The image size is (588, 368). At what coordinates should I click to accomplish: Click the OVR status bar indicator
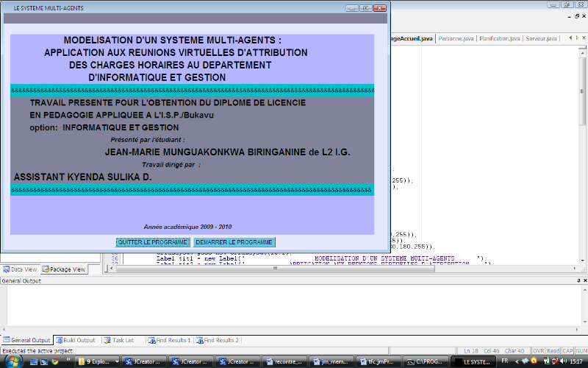(538, 351)
